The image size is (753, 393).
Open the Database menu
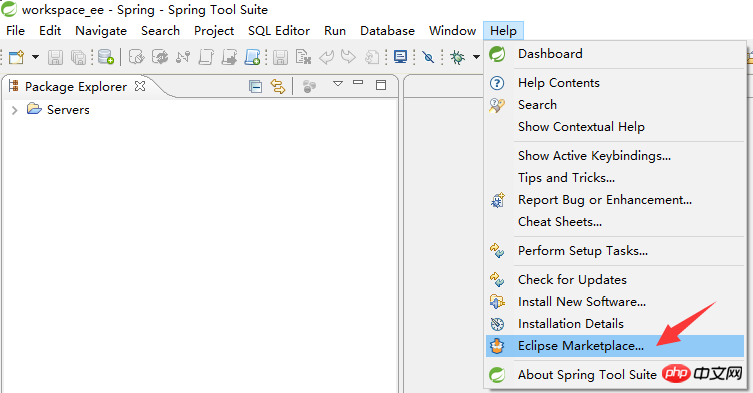tap(388, 31)
